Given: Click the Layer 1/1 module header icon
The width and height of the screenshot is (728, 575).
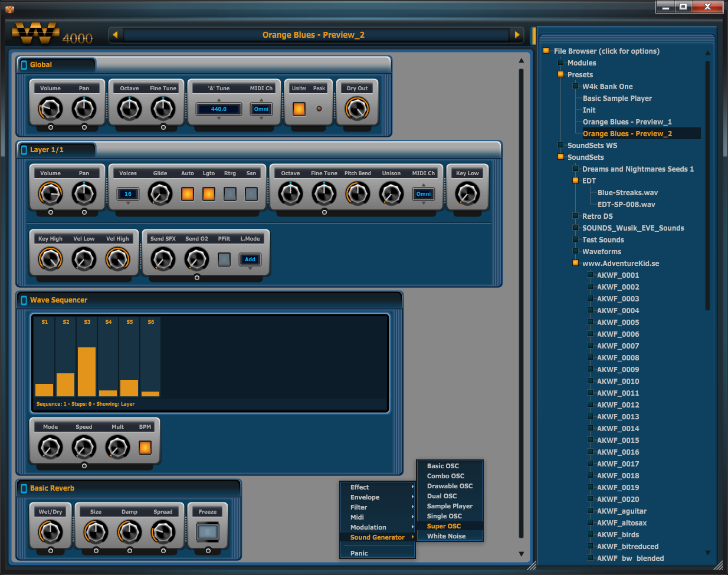Looking at the screenshot, I should (24, 150).
